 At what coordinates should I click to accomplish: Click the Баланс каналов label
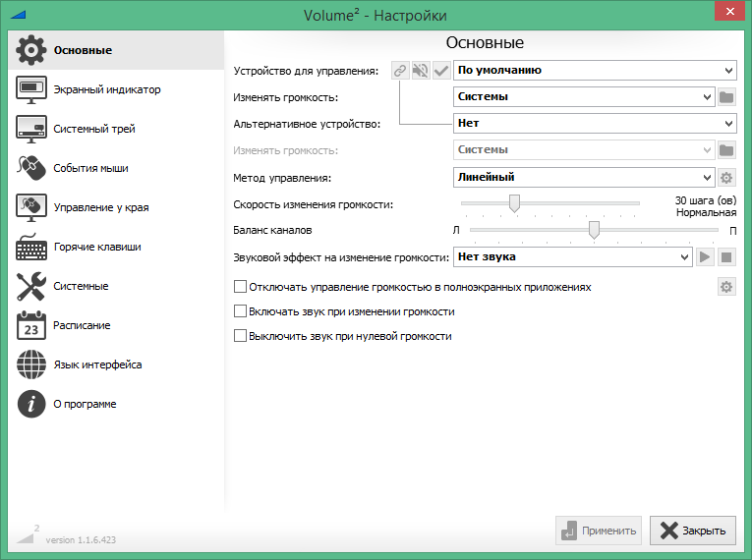[x=272, y=230]
